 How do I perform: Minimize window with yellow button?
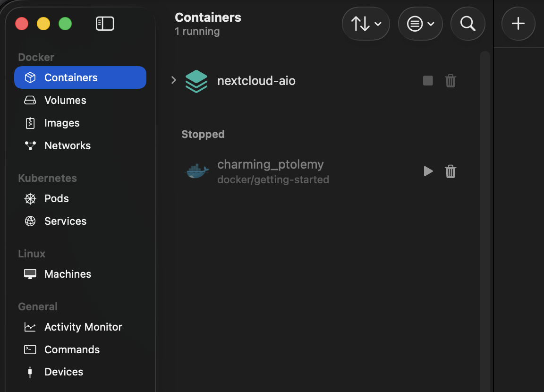tap(43, 24)
